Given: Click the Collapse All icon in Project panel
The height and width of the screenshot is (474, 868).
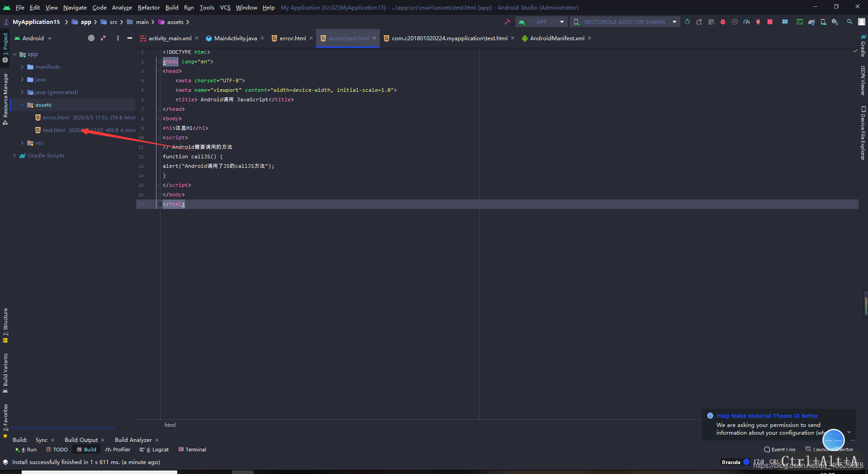Looking at the screenshot, I should [104, 38].
